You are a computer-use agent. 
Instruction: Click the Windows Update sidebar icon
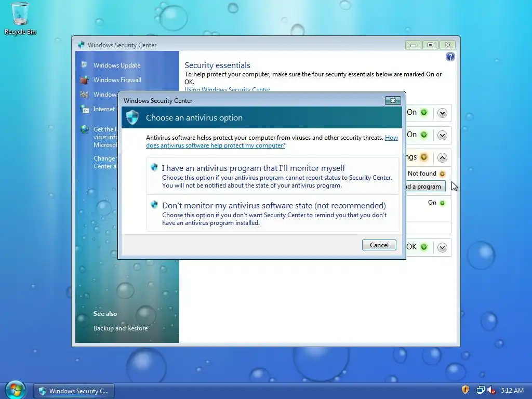pos(84,65)
